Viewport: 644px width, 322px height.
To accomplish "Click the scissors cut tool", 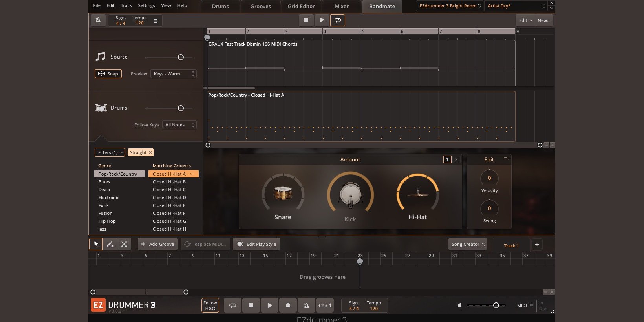I will tap(124, 244).
